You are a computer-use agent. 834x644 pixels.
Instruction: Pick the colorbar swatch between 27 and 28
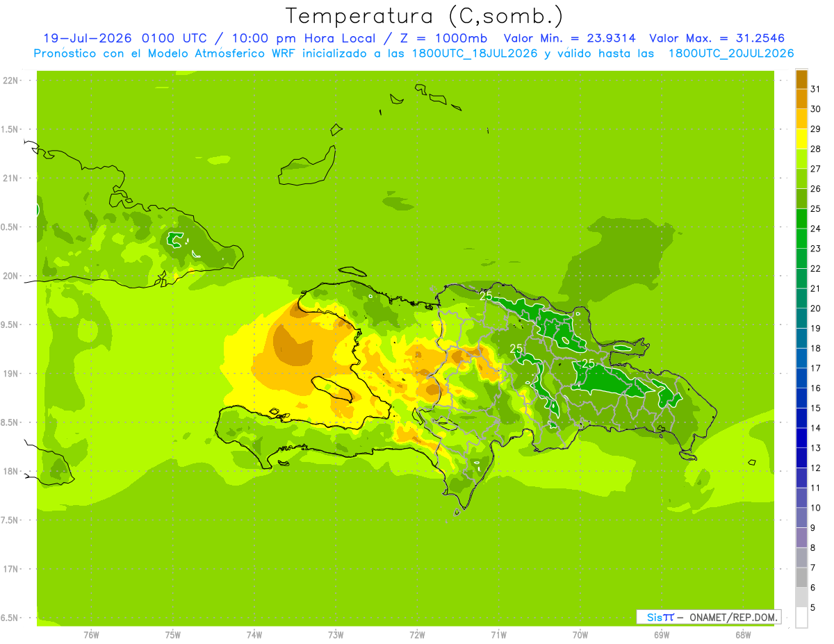pyautogui.click(x=801, y=159)
